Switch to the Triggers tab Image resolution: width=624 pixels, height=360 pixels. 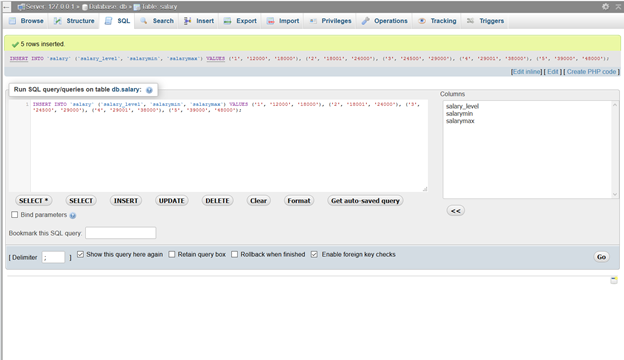[x=486, y=21]
